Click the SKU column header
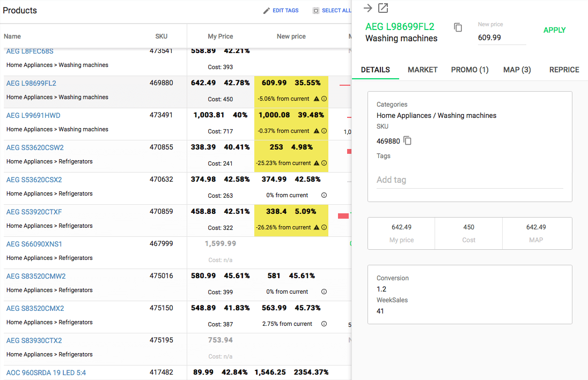 161,36
